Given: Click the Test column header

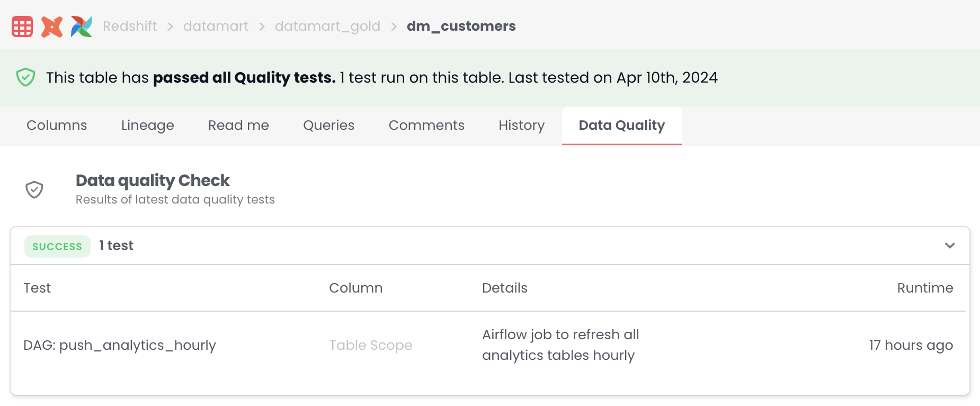Looking at the screenshot, I should pos(37,288).
